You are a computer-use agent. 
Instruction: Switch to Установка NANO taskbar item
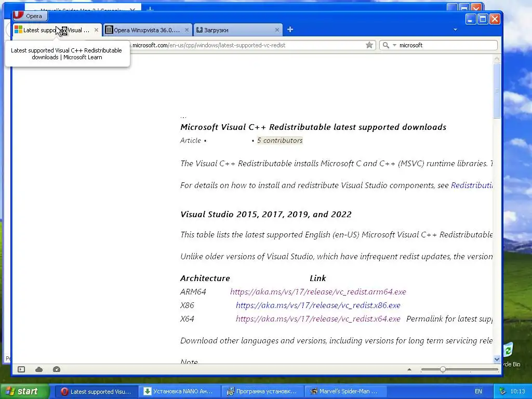(179, 392)
